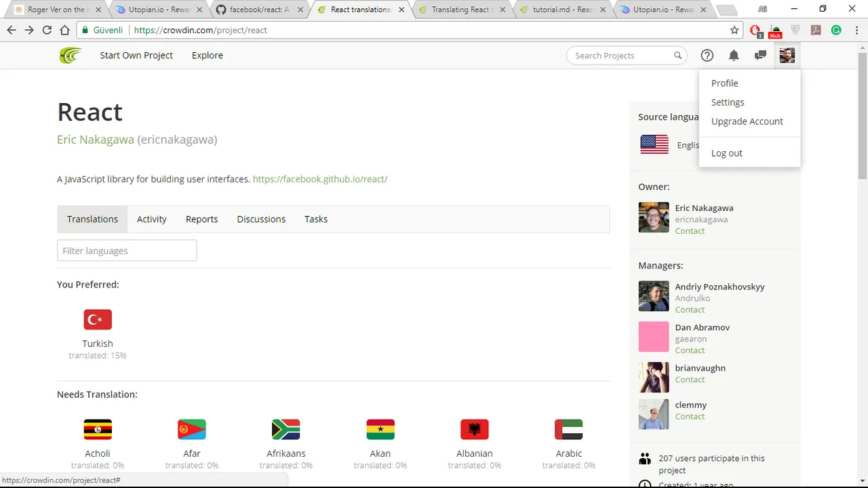Image resolution: width=868 pixels, height=488 pixels.
Task: Click Start Own Project link
Action: pyautogui.click(x=136, y=56)
